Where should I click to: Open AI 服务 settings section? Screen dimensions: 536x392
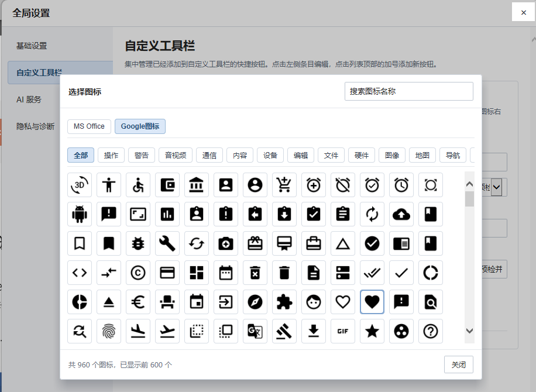[x=29, y=99]
